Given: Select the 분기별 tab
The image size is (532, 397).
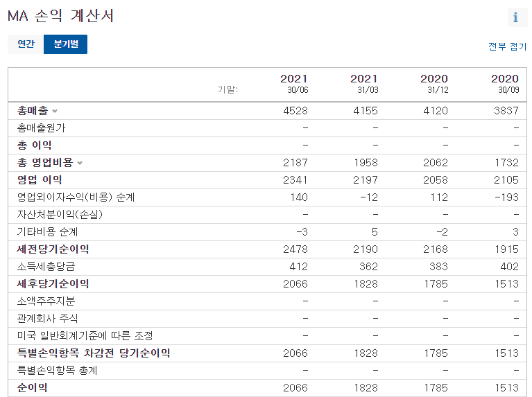Looking at the screenshot, I should (65, 44).
